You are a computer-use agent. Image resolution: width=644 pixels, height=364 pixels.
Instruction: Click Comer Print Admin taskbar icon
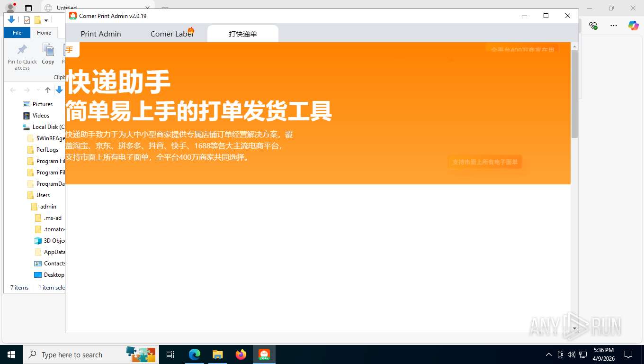point(264,355)
